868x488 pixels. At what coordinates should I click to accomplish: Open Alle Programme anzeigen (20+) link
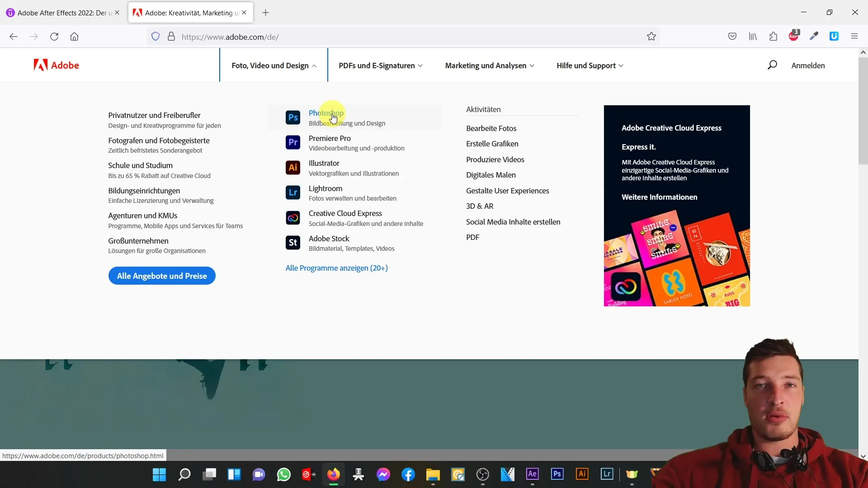336,268
